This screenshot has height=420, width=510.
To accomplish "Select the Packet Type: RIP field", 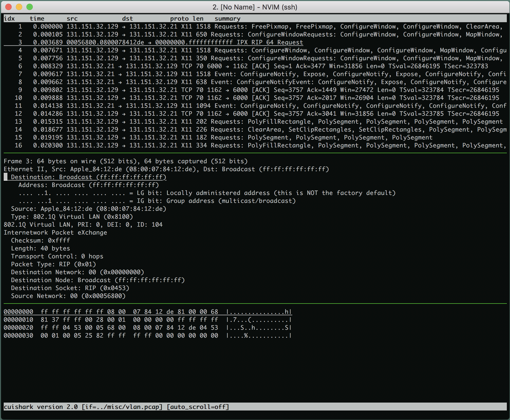I will 53,264.
